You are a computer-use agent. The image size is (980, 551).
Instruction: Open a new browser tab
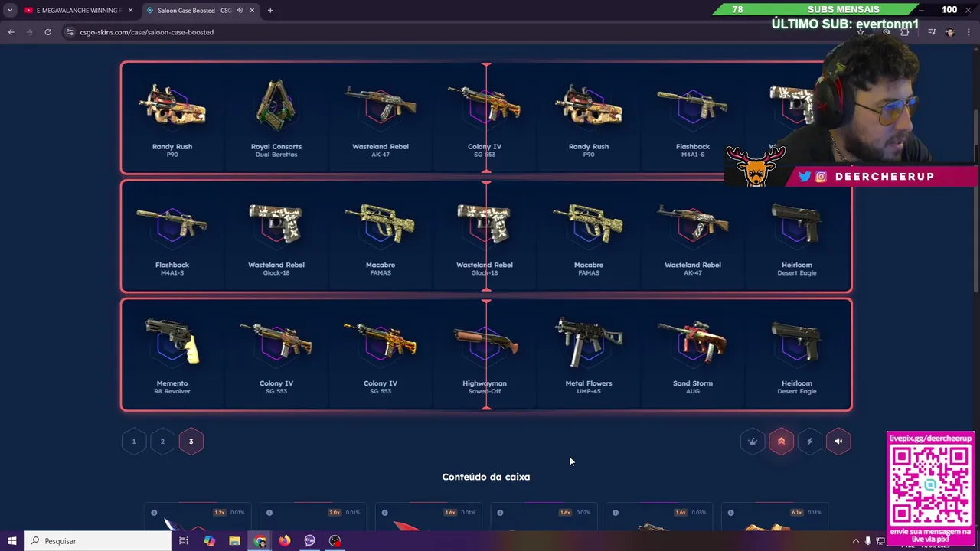pyautogui.click(x=270, y=10)
